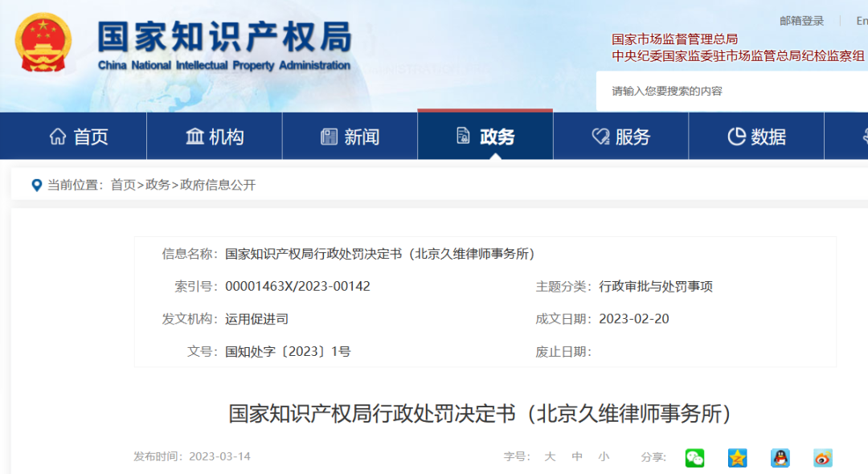868x474 pixels.
Task: Open the 数据 navigation tab
Action: (x=757, y=136)
